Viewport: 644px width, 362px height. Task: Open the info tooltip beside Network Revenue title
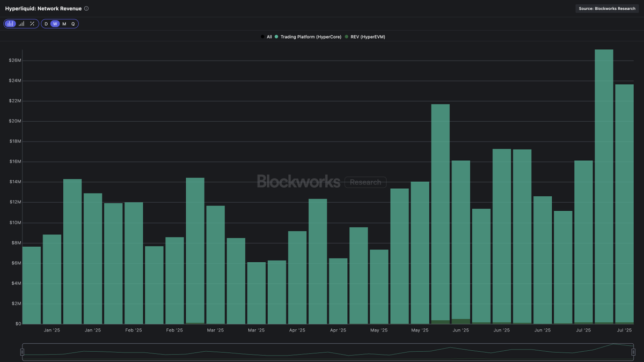click(86, 9)
